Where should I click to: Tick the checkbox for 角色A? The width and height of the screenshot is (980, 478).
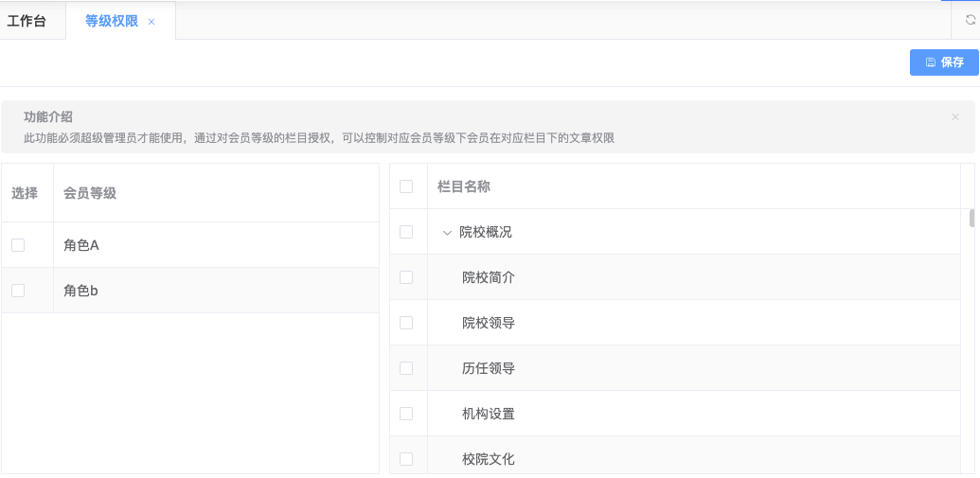coord(18,245)
